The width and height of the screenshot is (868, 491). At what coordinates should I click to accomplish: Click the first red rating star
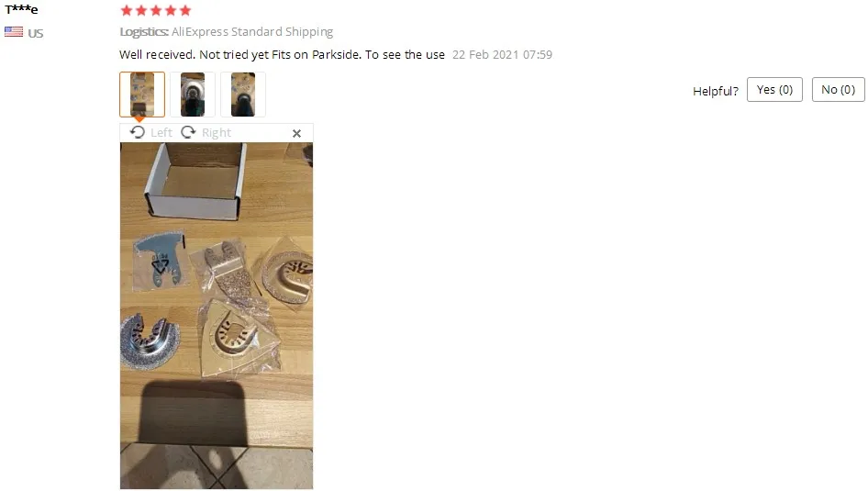pos(127,10)
